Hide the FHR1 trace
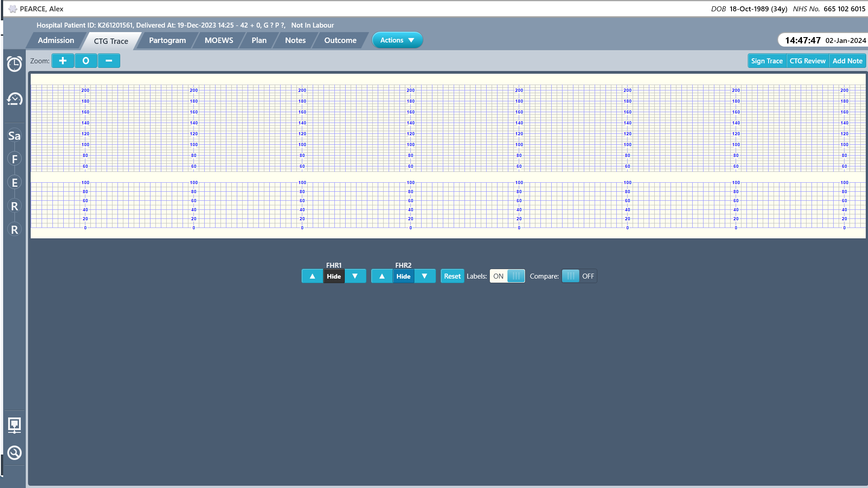 334,276
